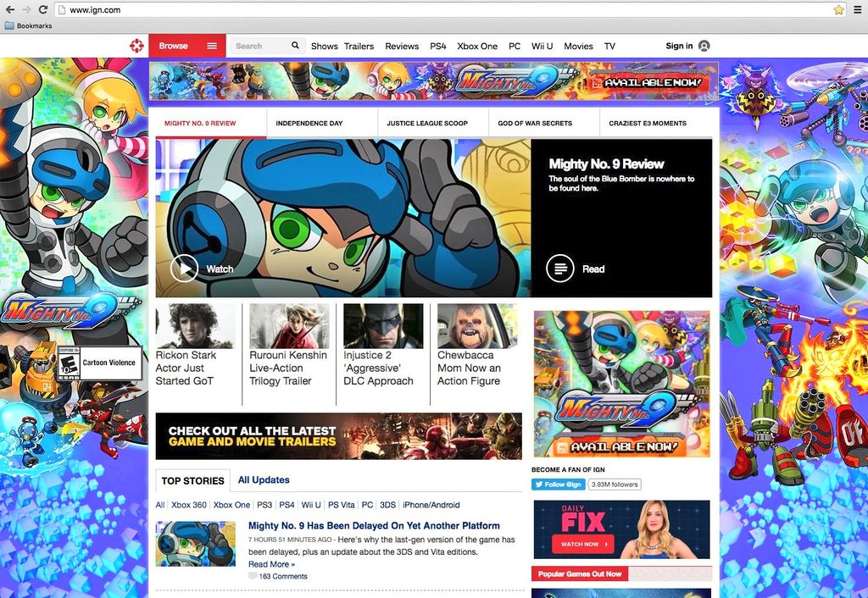Open the Chewbacca Mom thumbnail

tap(477, 326)
